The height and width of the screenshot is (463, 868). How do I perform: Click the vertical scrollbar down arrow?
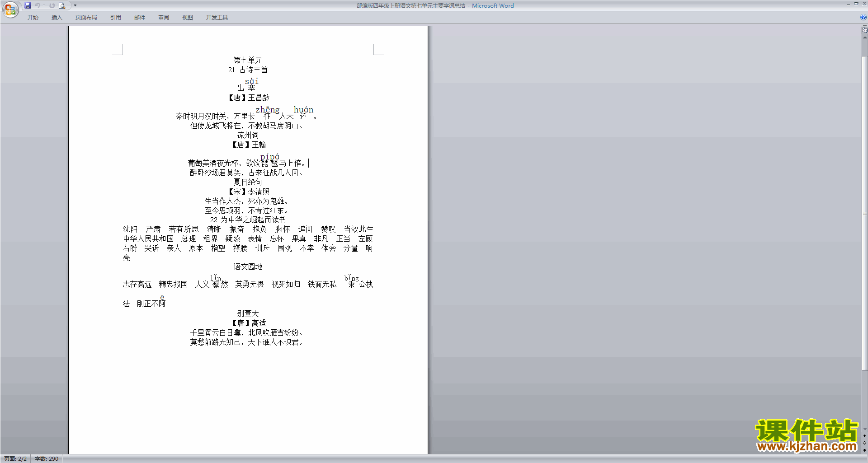click(x=864, y=429)
